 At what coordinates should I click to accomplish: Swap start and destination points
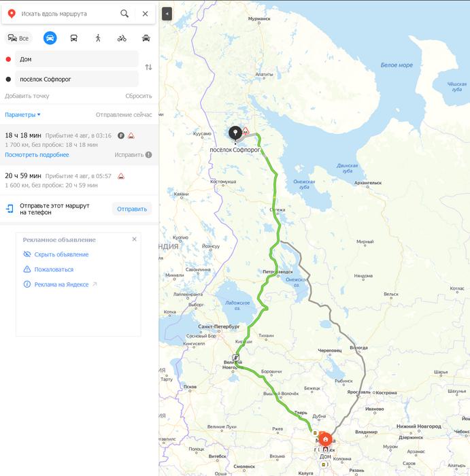point(148,67)
